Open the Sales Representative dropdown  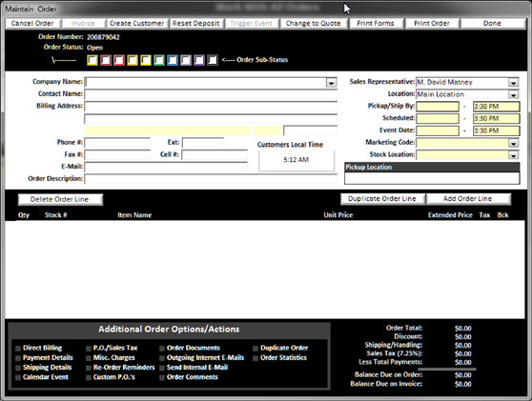point(513,82)
